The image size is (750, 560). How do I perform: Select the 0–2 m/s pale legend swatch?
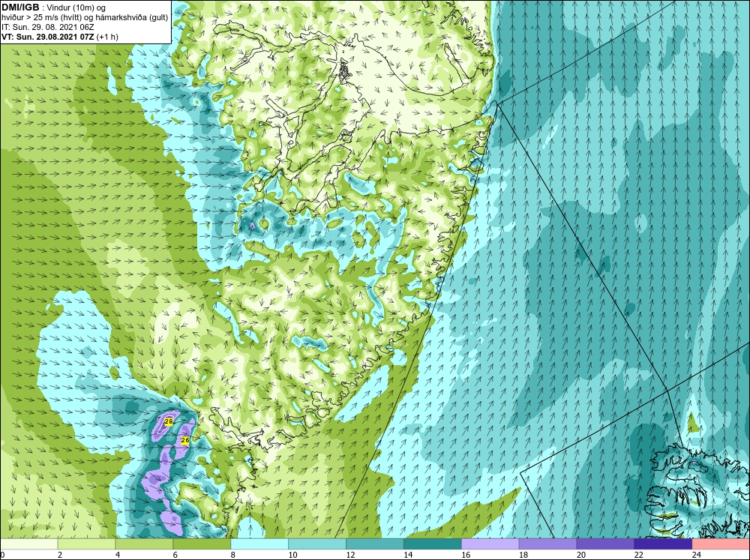28,544
